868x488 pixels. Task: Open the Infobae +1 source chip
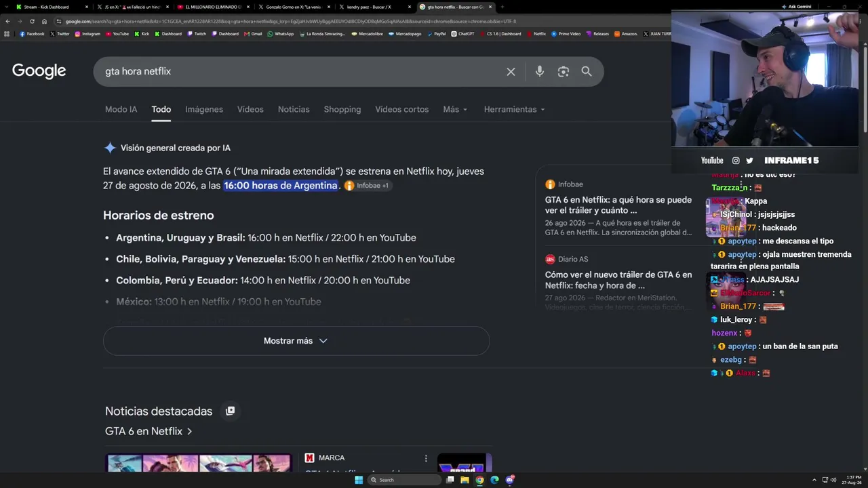click(367, 186)
